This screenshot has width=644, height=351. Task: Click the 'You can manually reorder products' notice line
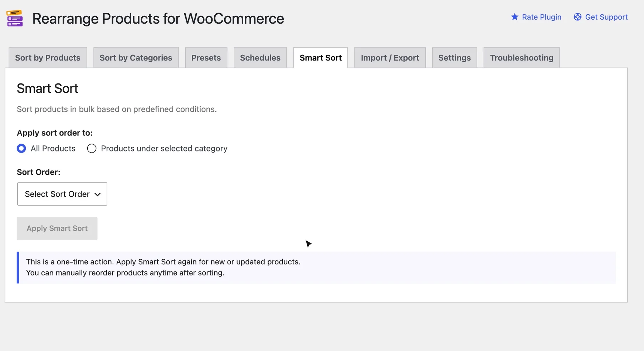pyautogui.click(x=125, y=273)
